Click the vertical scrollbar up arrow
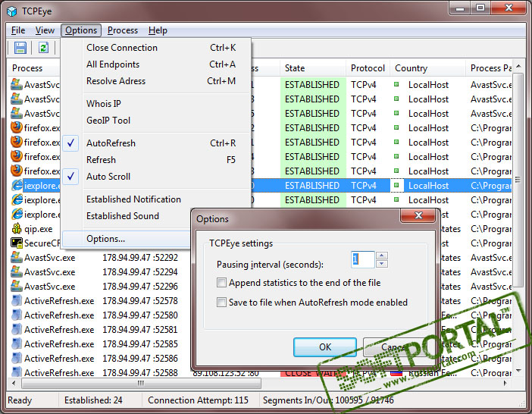 518,66
